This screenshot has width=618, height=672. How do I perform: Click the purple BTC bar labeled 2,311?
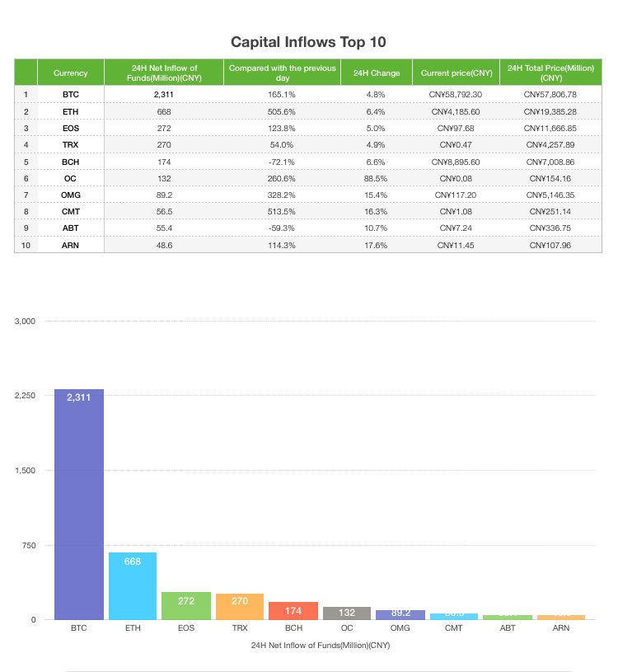(x=79, y=504)
